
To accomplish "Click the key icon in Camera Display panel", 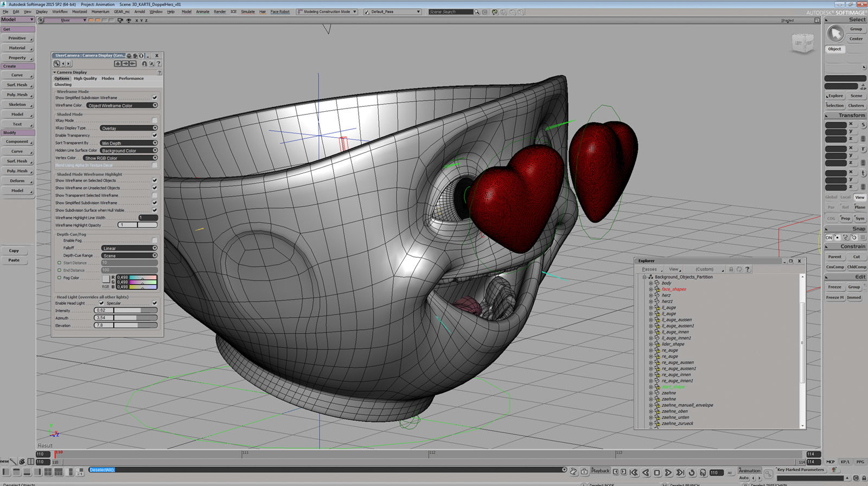I will pos(56,63).
